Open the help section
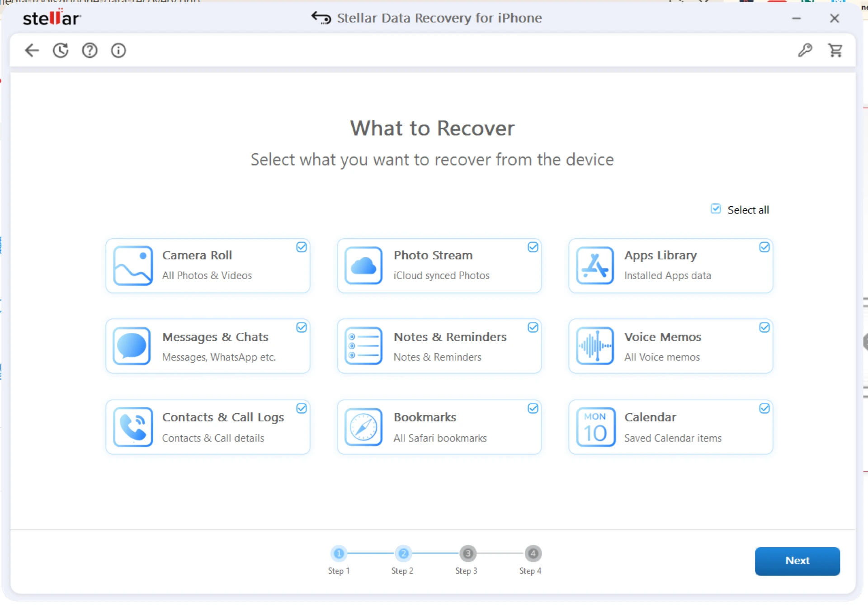The image size is (868, 605). 90,50
